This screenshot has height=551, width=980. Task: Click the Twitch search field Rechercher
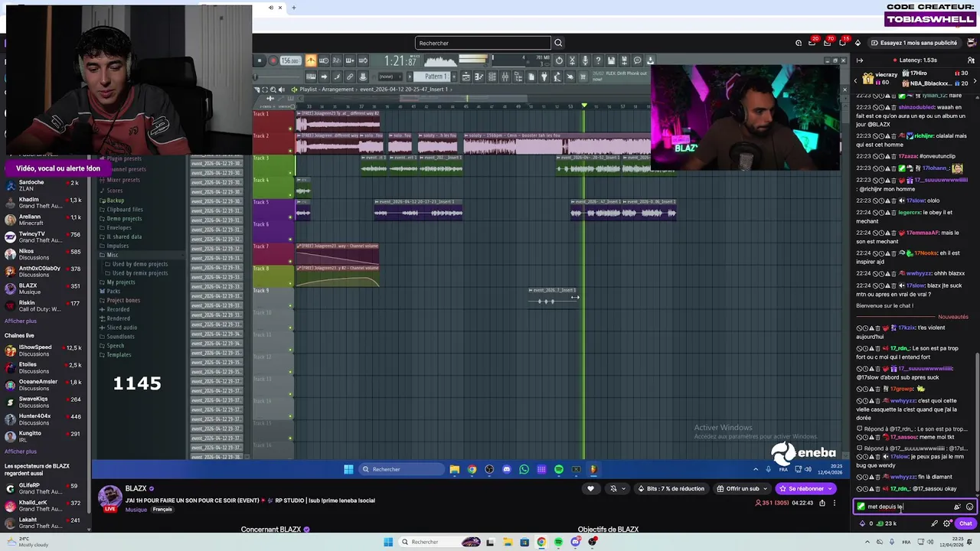[482, 43]
